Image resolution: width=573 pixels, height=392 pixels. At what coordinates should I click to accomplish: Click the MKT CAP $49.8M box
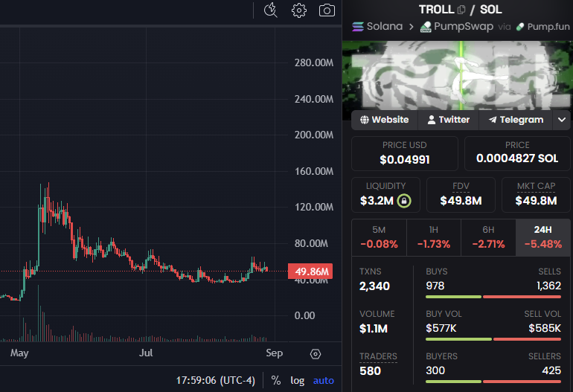(536, 195)
